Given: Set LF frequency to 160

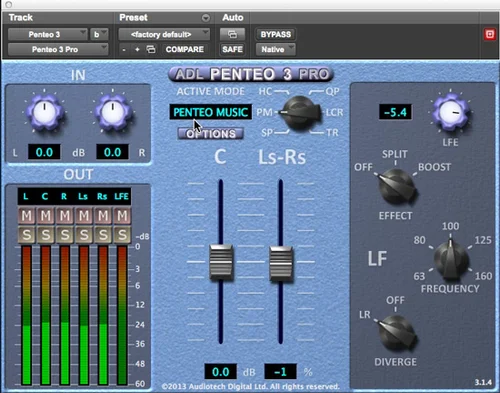Looking at the screenshot, I should [484, 276].
